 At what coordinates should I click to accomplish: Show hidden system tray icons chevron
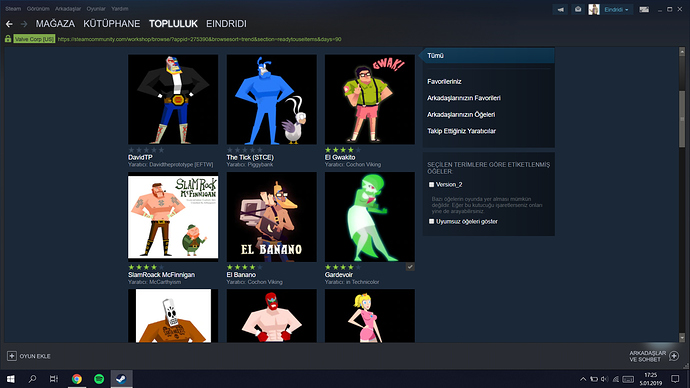(x=583, y=379)
